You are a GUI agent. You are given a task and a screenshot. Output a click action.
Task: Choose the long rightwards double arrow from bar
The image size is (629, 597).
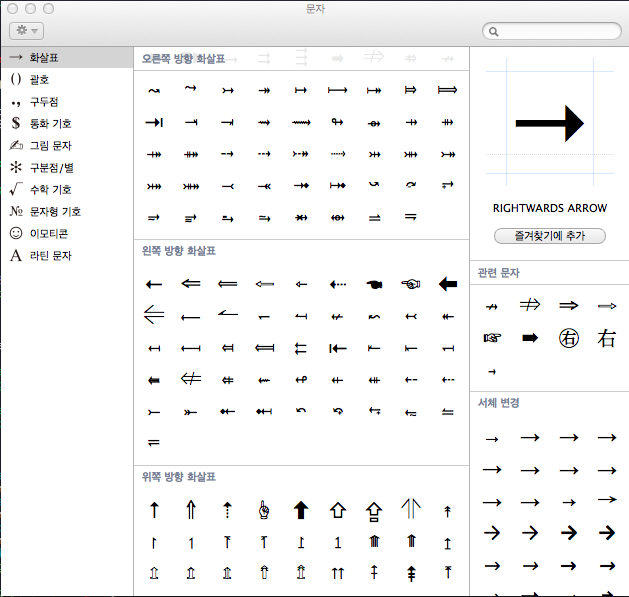[x=447, y=90]
